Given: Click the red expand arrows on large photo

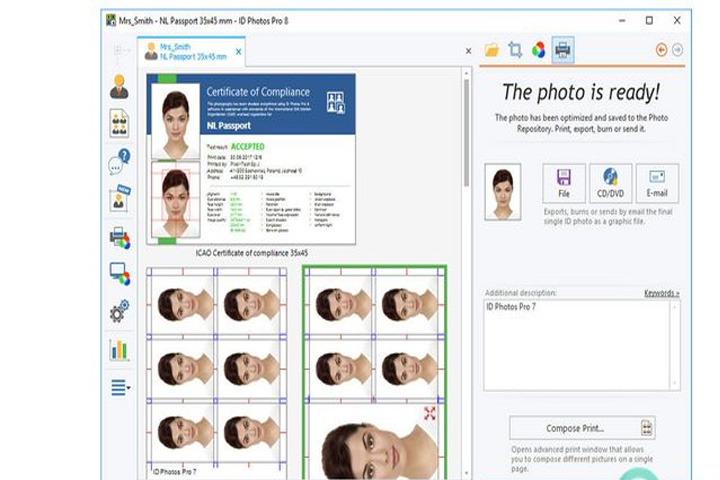Looking at the screenshot, I should point(430,413).
